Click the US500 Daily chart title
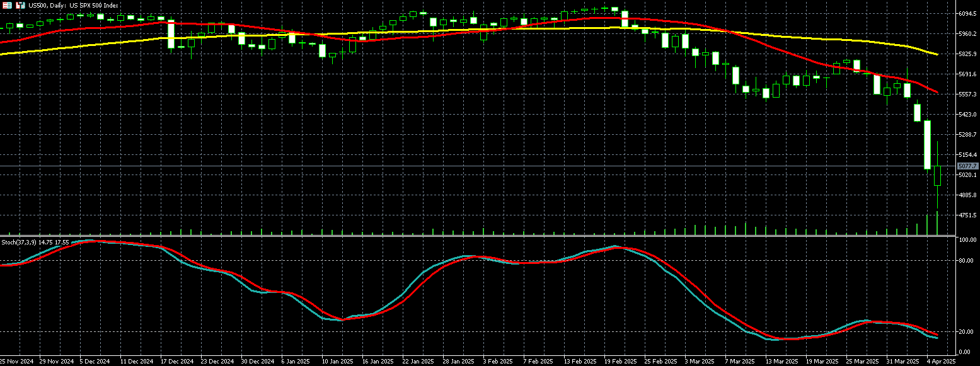Screen dimensions: 980x366 tap(73, 5)
